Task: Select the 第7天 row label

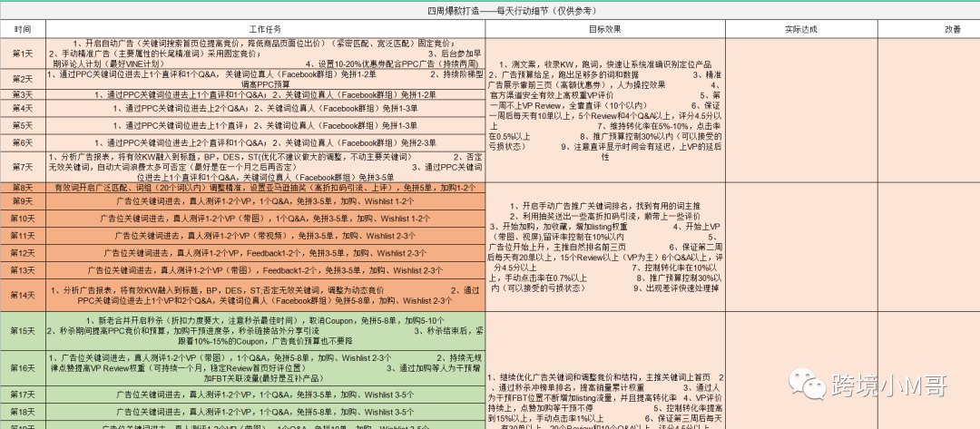Action: click(x=22, y=167)
